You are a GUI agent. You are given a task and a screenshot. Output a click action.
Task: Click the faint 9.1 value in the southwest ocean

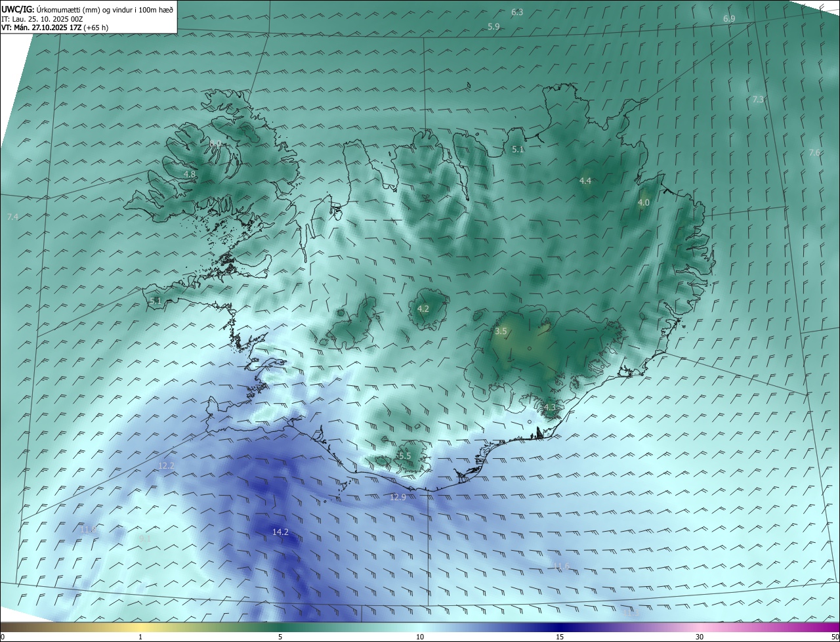[145, 538]
